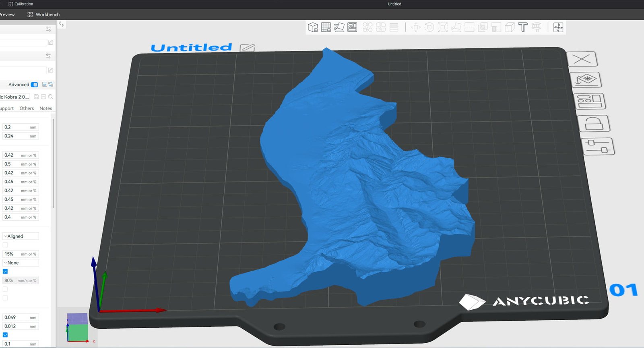Screen dimensions: 644x348
Task: Open plate settings sliders icon on the plate
Action: (x=598, y=146)
